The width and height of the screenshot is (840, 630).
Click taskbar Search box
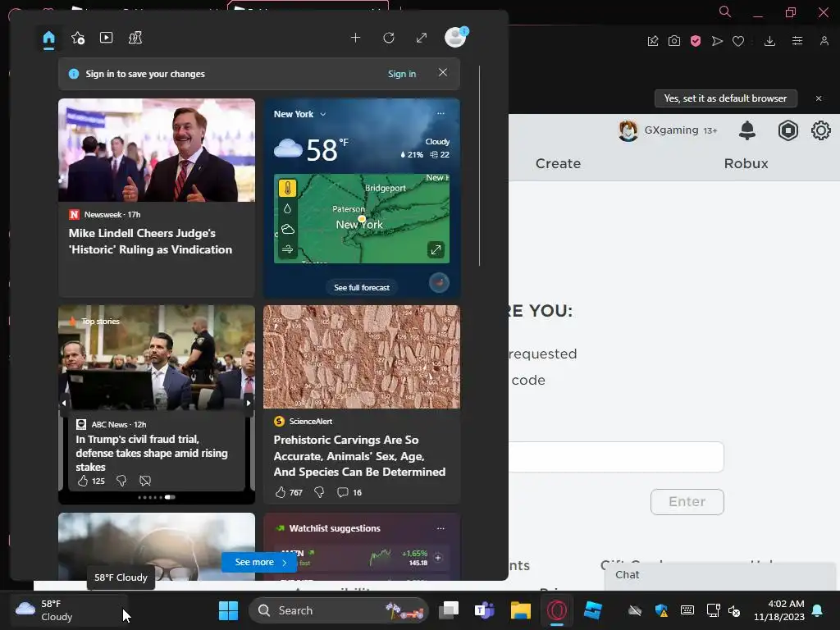coord(339,610)
